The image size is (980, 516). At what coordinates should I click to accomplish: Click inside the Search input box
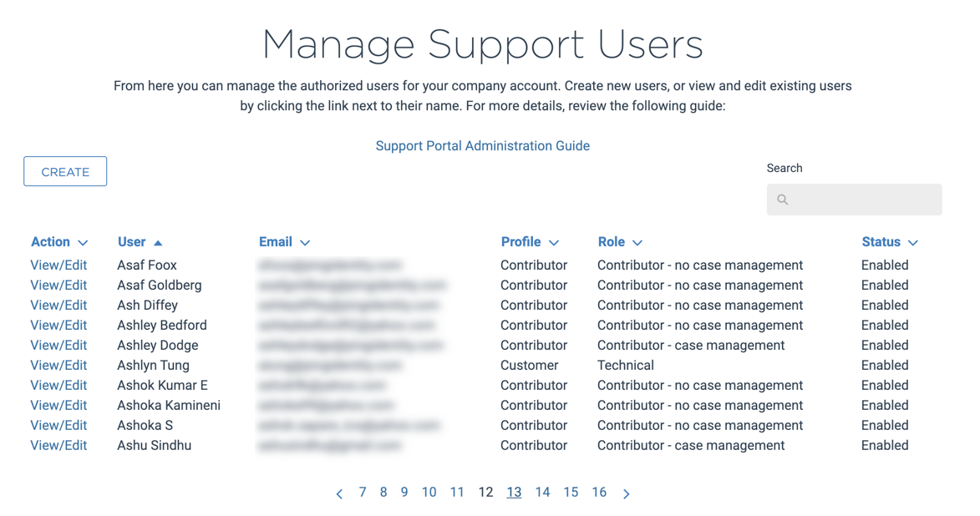coord(854,200)
